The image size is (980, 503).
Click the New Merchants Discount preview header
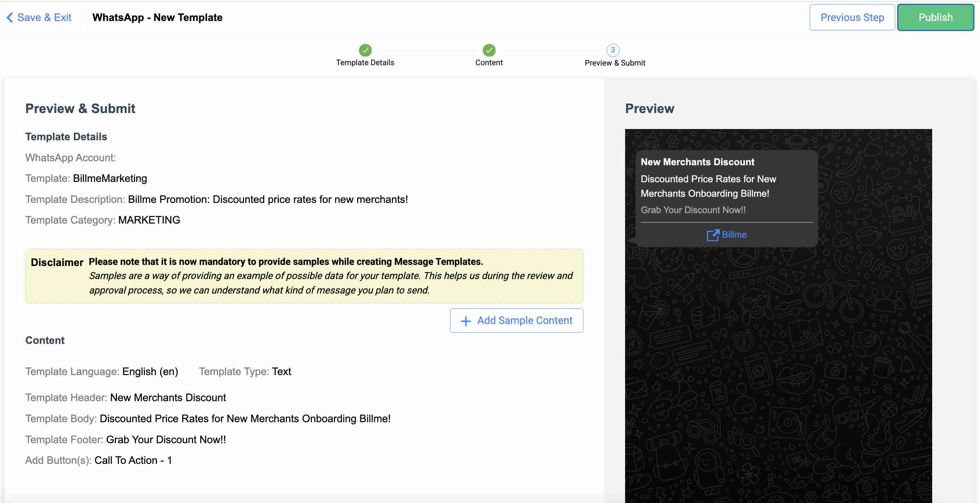point(697,162)
